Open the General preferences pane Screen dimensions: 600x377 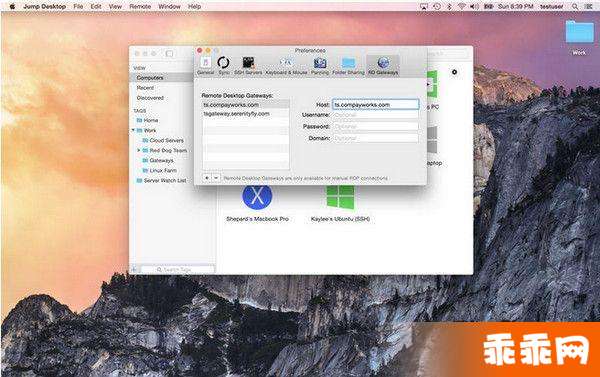tap(206, 65)
